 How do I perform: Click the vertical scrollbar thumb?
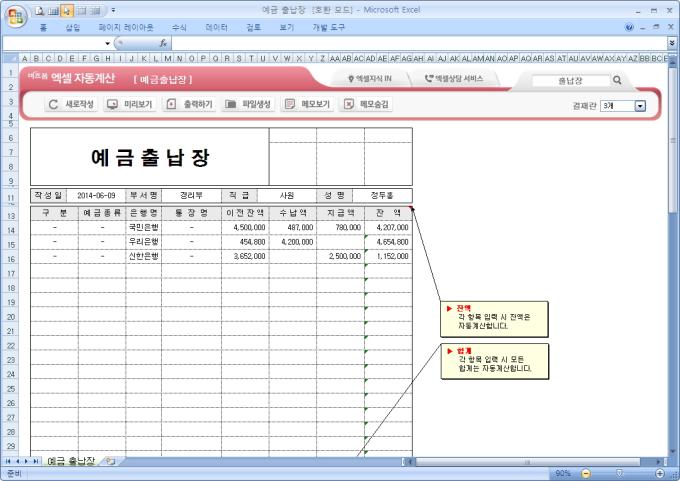[x=673, y=139]
